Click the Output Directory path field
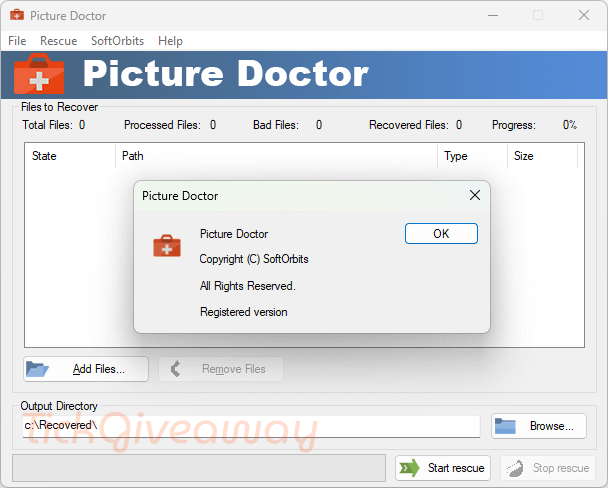The height and width of the screenshot is (488, 608). (x=251, y=426)
